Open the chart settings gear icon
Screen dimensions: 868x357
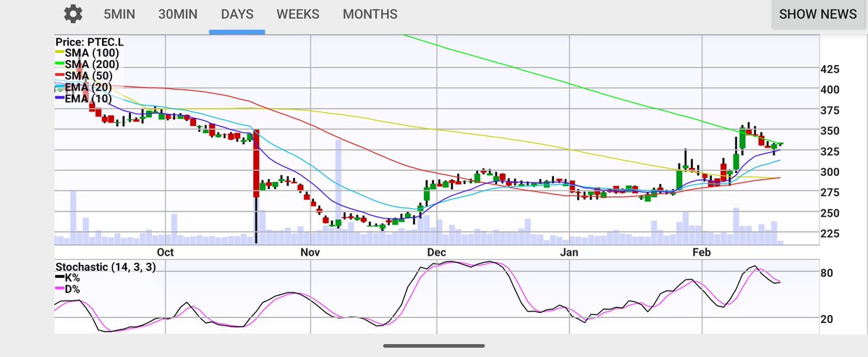(72, 14)
